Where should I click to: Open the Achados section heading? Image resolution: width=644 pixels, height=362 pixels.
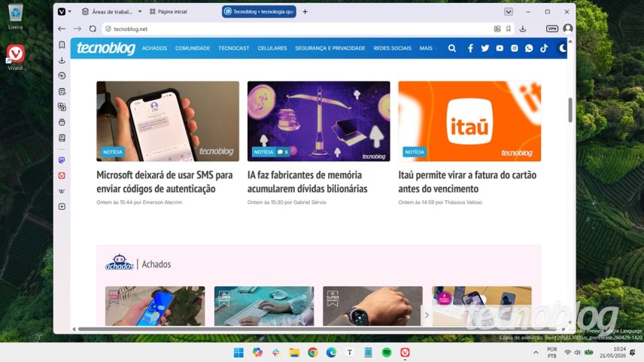click(x=156, y=264)
